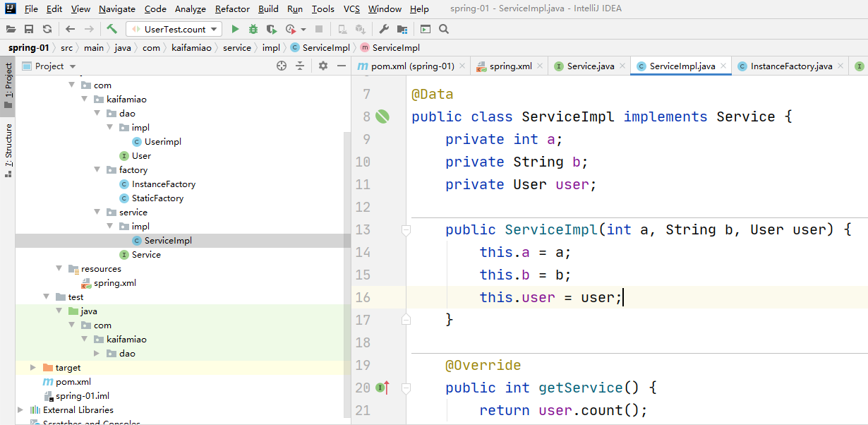The height and width of the screenshot is (425, 868).
Task: Click the spring-01 breadcrumb
Action: tap(29, 48)
